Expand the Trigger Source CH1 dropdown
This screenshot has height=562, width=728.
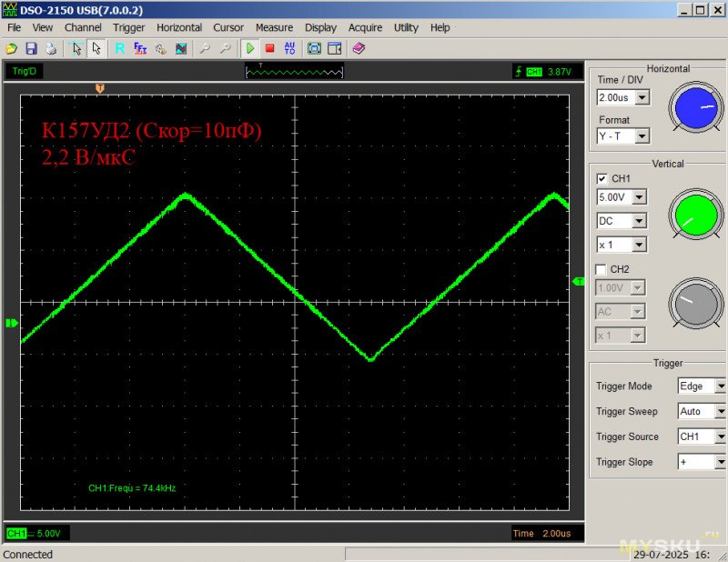pos(720,437)
